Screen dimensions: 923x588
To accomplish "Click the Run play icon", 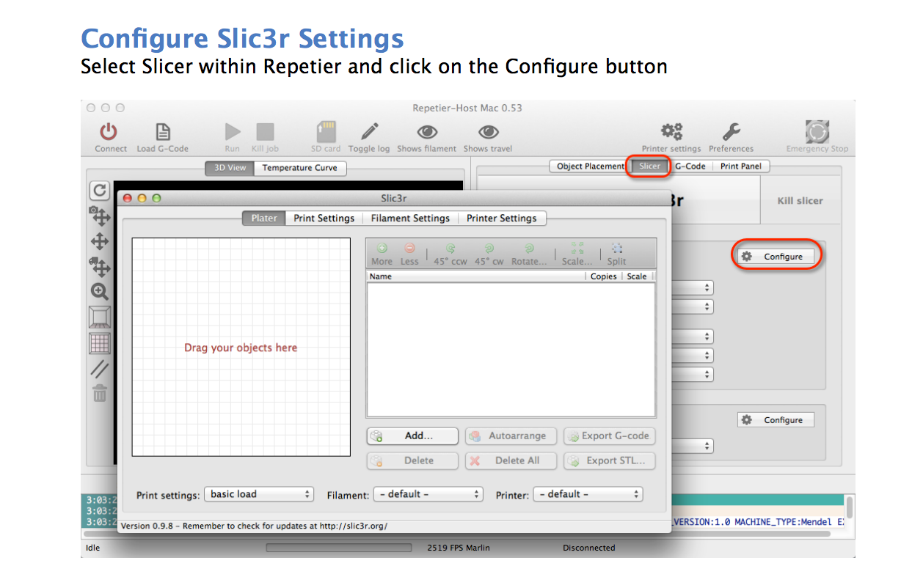I will [233, 132].
